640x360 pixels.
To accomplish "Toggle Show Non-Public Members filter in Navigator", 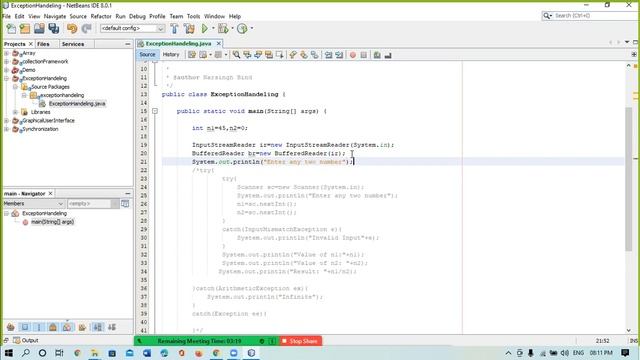I will 53,327.
